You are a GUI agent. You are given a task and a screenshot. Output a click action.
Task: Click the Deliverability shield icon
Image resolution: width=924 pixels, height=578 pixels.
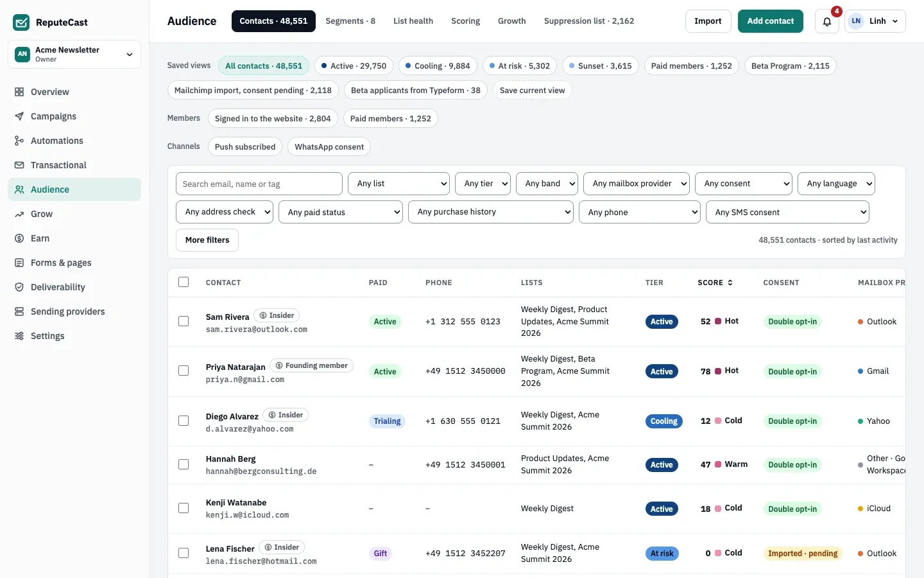(x=19, y=287)
